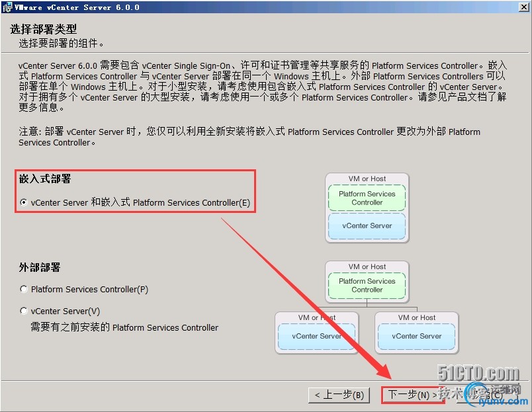532x412 pixels.
Task: Click the 外部部署 section label
Action: [40, 267]
